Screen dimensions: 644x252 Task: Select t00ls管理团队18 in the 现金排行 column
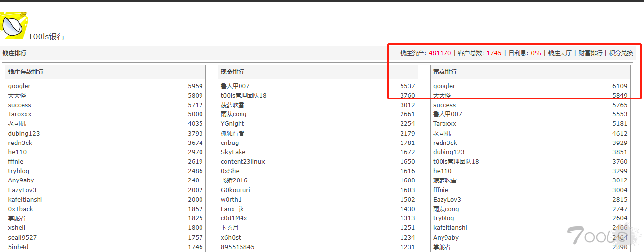coord(243,96)
